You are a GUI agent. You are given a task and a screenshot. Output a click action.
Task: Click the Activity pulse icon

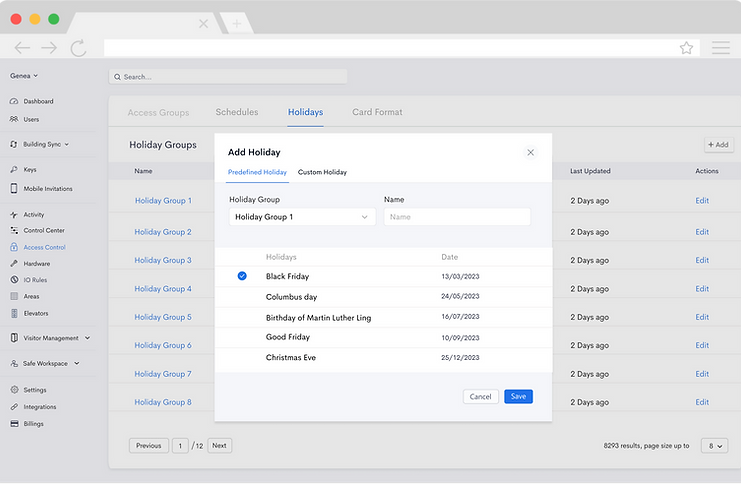point(14,215)
